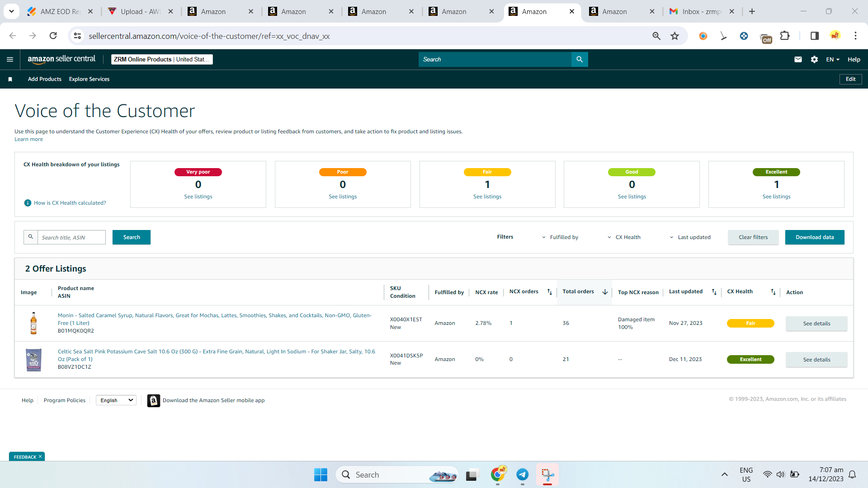
Task: Open ZRM Online Products account switcher
Action: [162, 59]
